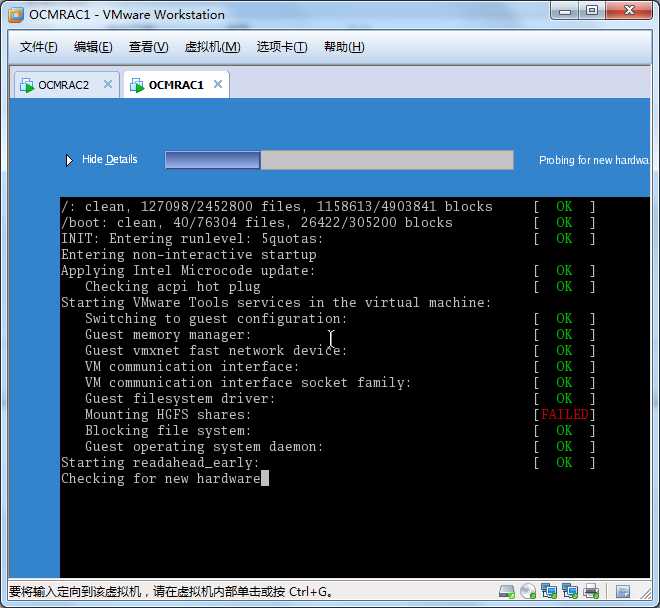Collapse details with the Hide Details triangle
Image resolution: width=660 pixels, height=608 pixels.
[69, 160]
